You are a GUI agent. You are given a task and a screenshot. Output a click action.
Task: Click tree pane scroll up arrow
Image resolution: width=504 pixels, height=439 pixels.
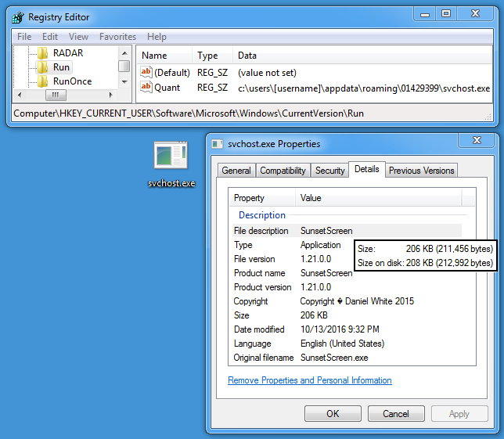click(x=124, y=52)
